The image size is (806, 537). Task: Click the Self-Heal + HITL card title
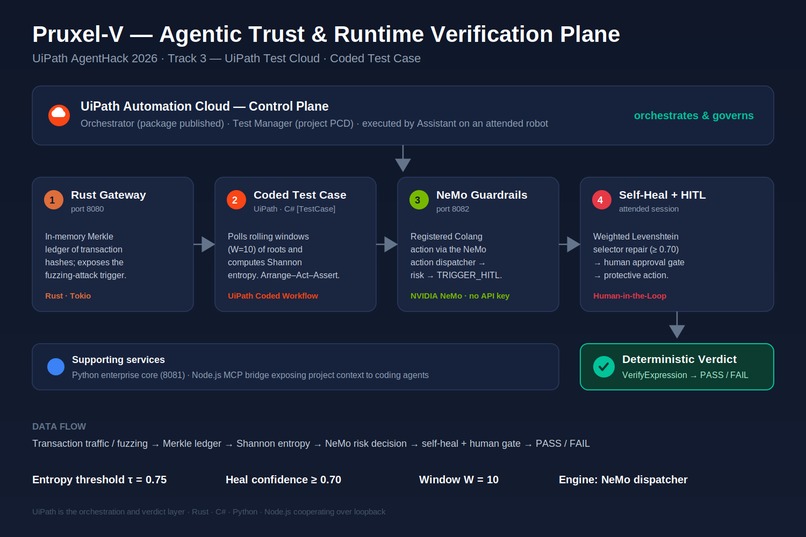click(662, 195)
